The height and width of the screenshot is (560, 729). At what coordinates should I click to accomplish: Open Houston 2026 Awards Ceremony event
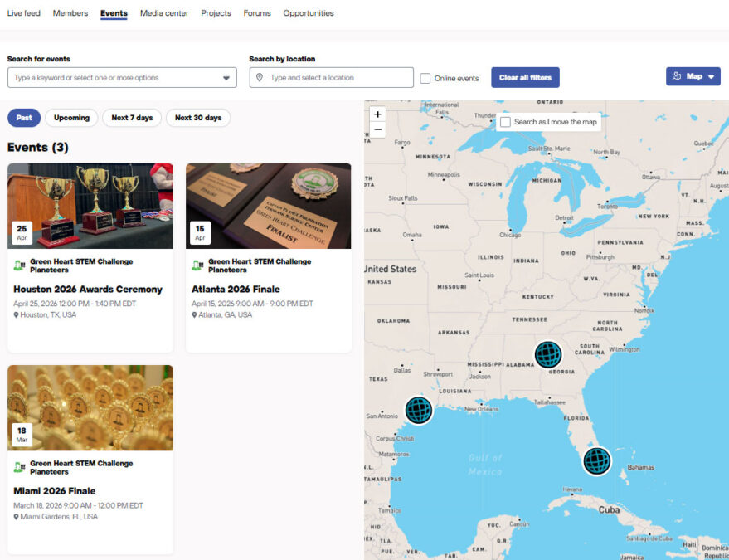pyautogui.click(x=88, y=290)
